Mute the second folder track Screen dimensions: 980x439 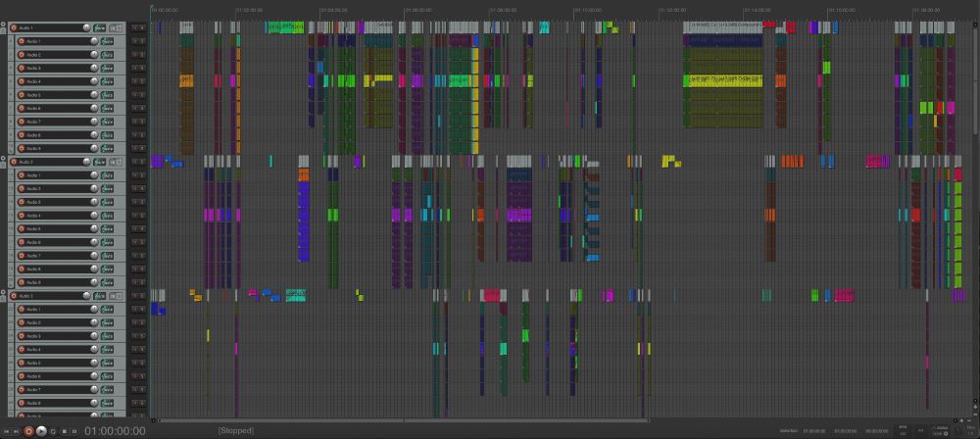tap(135, 162)
